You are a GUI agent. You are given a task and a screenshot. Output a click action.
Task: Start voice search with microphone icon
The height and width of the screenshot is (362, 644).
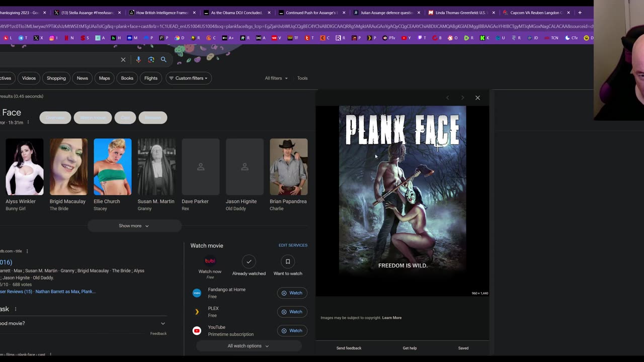[138, 59]
